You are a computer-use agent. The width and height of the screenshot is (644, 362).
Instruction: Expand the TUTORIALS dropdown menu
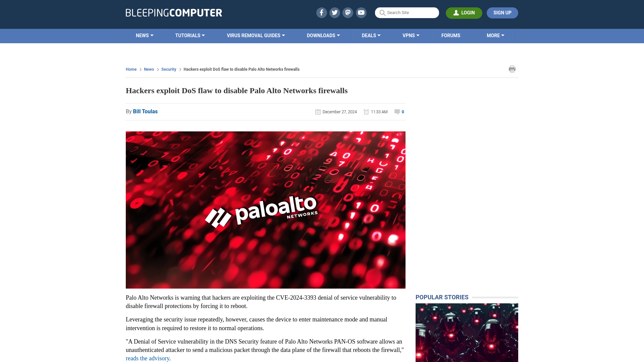tap(190, 35)
